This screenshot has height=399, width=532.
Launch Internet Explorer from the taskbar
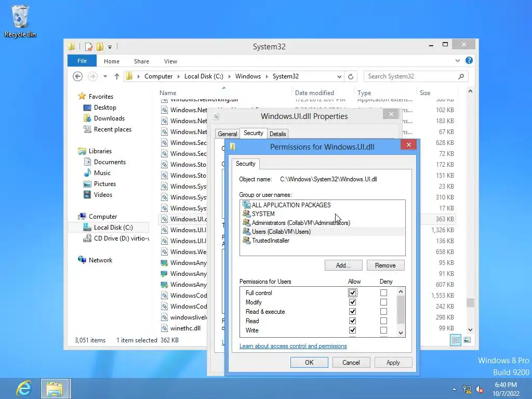point(24,388)
